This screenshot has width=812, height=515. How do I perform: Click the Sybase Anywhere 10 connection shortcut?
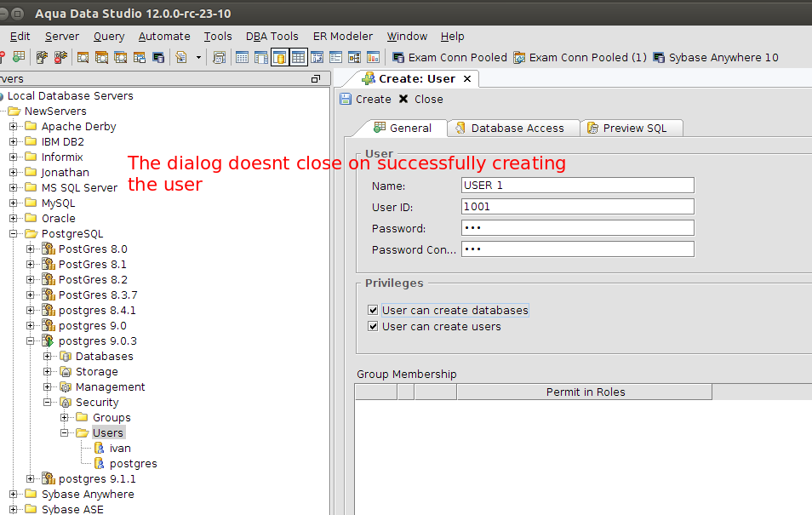[716, 58]
